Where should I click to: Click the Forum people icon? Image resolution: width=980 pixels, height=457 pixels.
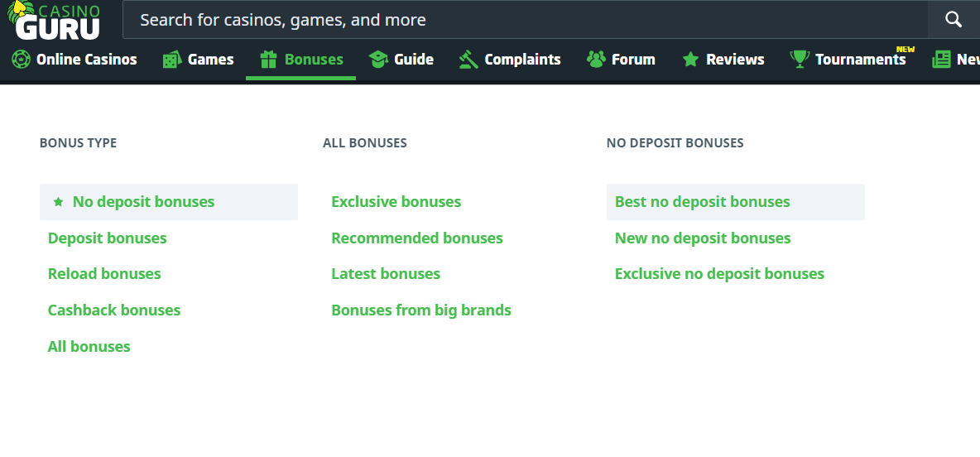596,60
